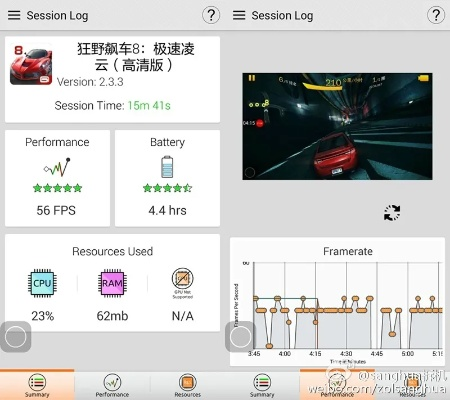The image size is (450, 400).
Task: Tap floating assistive circle on left screen
Action: click(x=15, y=337)
